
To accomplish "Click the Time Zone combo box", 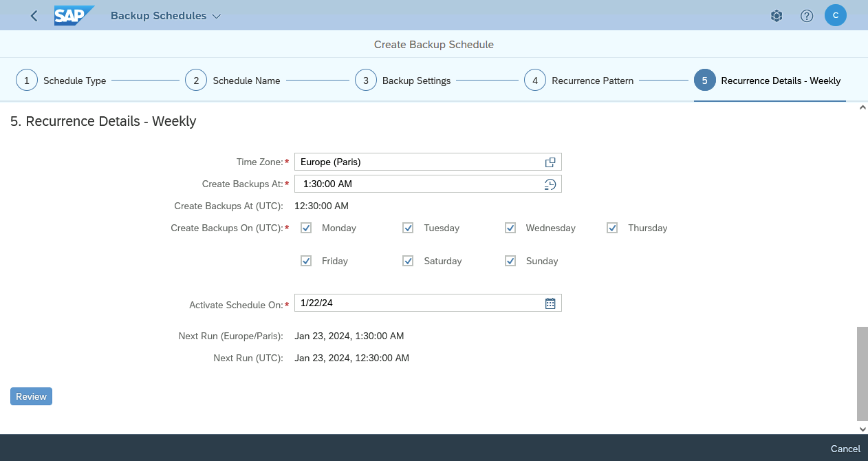I will [x=413, y=162].
